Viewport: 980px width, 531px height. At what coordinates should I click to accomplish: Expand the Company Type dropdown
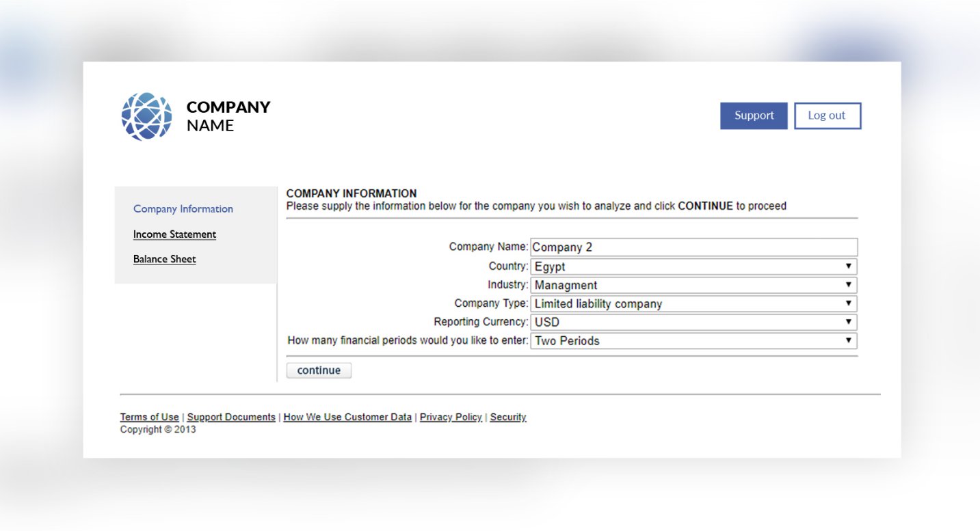693,303
